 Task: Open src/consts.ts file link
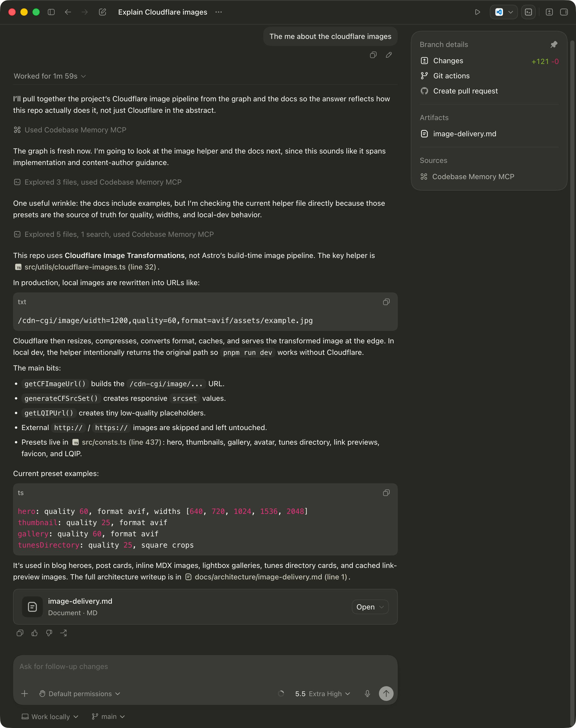(x=117, y=442)
